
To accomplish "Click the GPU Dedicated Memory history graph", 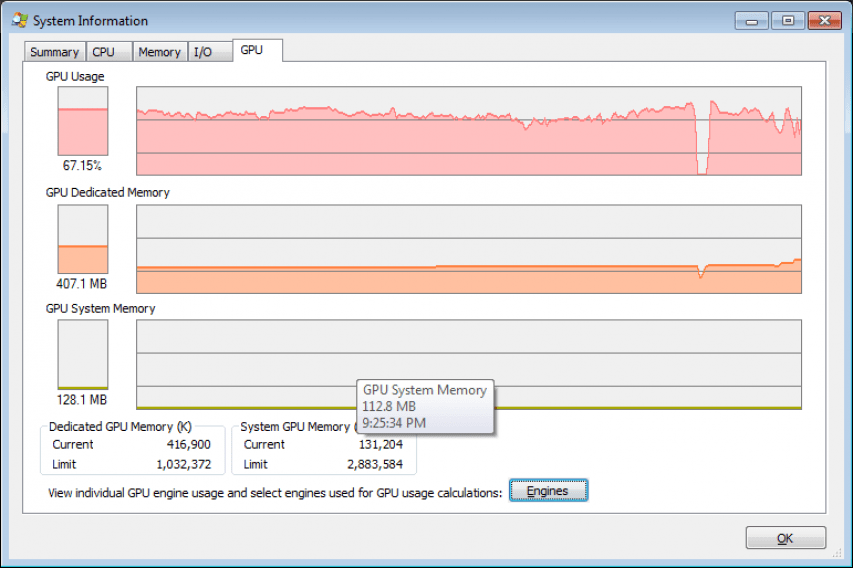I will point(468,249).
